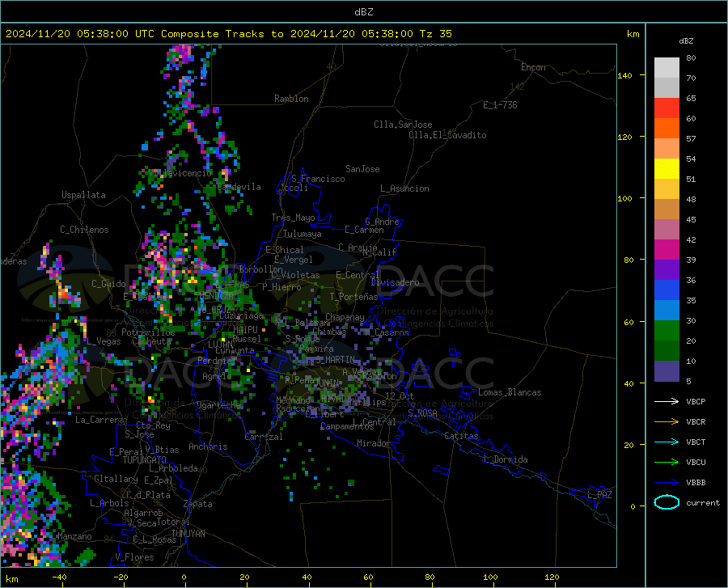The width and height of the screenshot is (728, 588).
Task: Click the dBZ title at top
Action: 363,12
